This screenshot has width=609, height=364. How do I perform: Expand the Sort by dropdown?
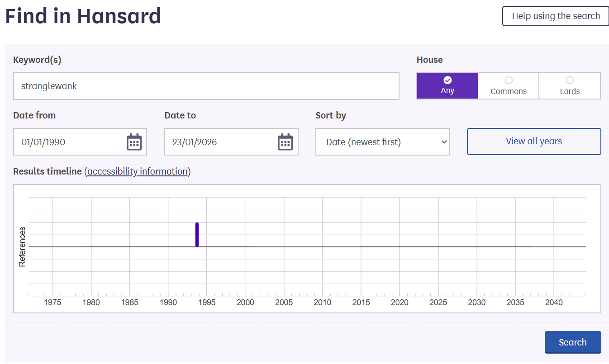[x=382, y=142]
